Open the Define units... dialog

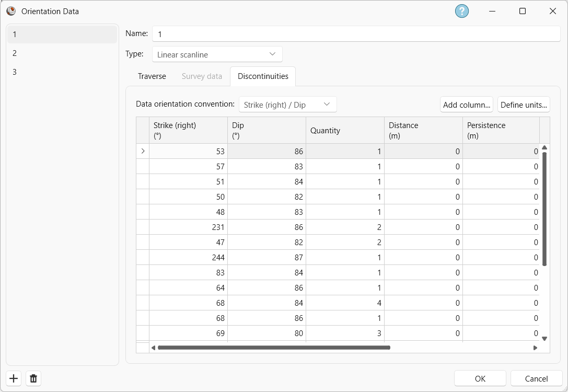point(524,105)
